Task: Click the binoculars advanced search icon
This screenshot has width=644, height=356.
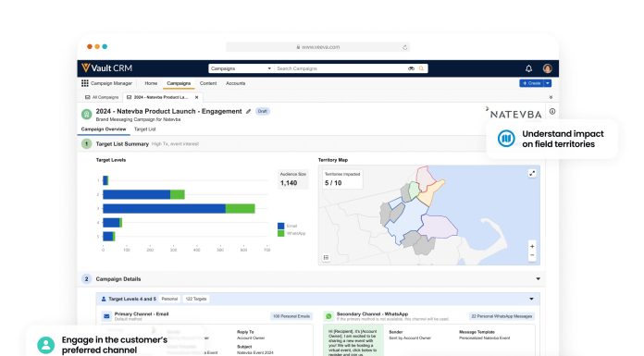Action: [411, 68]
